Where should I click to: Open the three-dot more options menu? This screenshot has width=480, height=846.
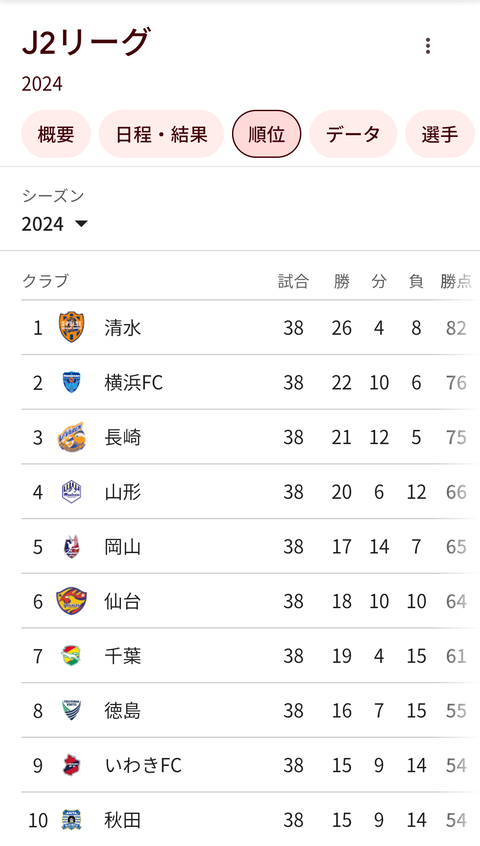pyautogui.click(x=428, y=46)
